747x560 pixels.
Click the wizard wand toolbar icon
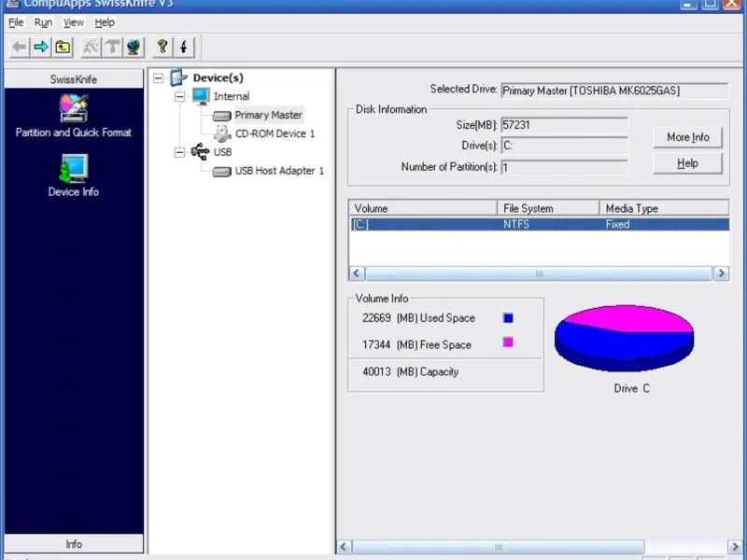(x=91, y=48)
